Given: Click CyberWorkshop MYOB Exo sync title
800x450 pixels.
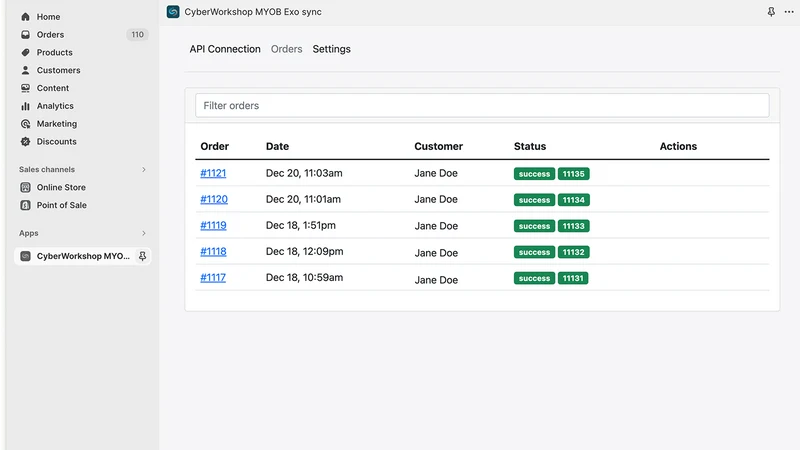Looking at the screenshot, I should click(253, 12).
